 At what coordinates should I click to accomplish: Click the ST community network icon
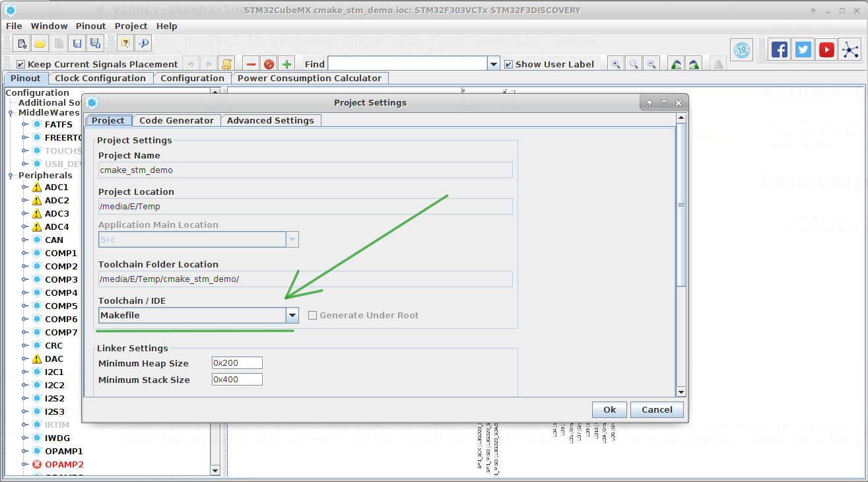pyautogui.click(x=850, y=50)
